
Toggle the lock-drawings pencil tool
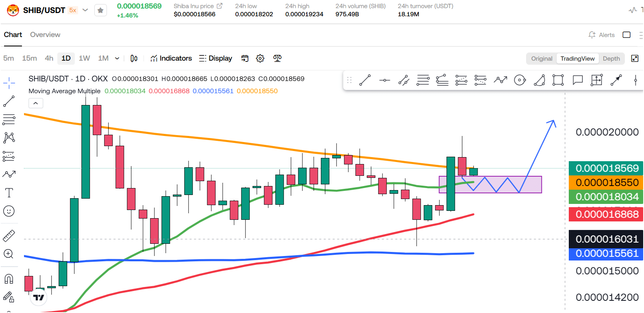tap(9, 297)
